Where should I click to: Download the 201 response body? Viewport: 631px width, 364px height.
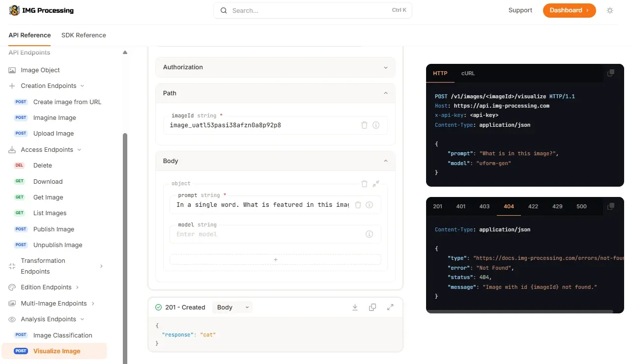point(355,308)
